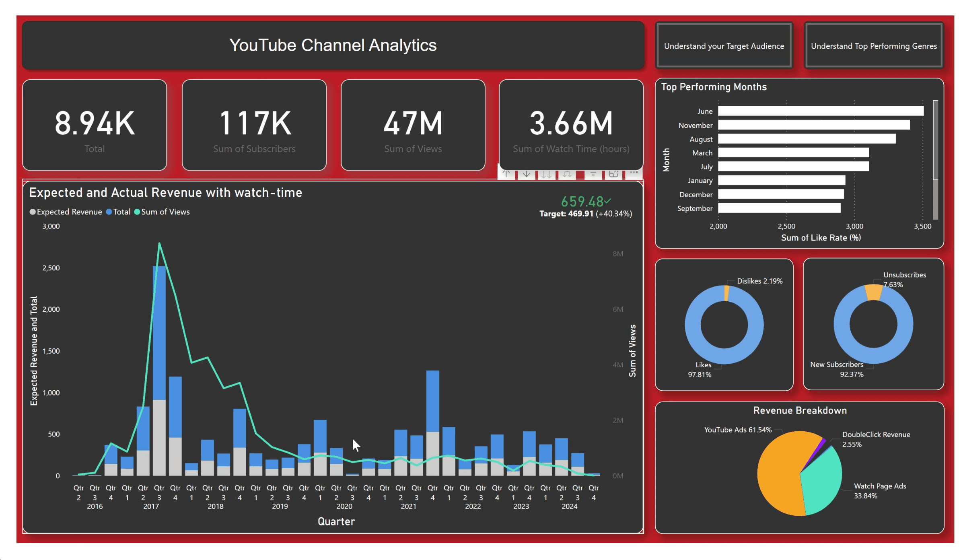The image size is (959, 560).
Task: Select the 117K Sum of Subscribers card
Action: tap(254, 125)
